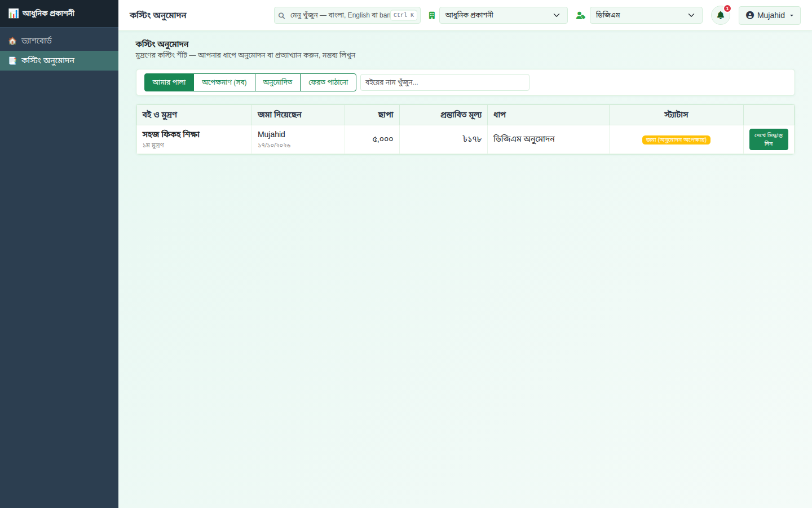812x508 pixels.
Task: Switch to the অনুমোদিত tab
Action: (x=277, y=82)
